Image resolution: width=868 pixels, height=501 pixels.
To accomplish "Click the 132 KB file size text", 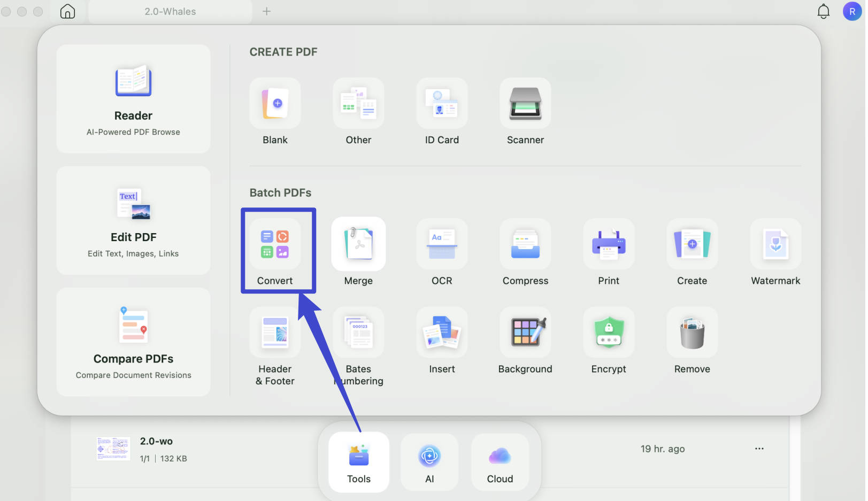I will (x=174, y=458).
